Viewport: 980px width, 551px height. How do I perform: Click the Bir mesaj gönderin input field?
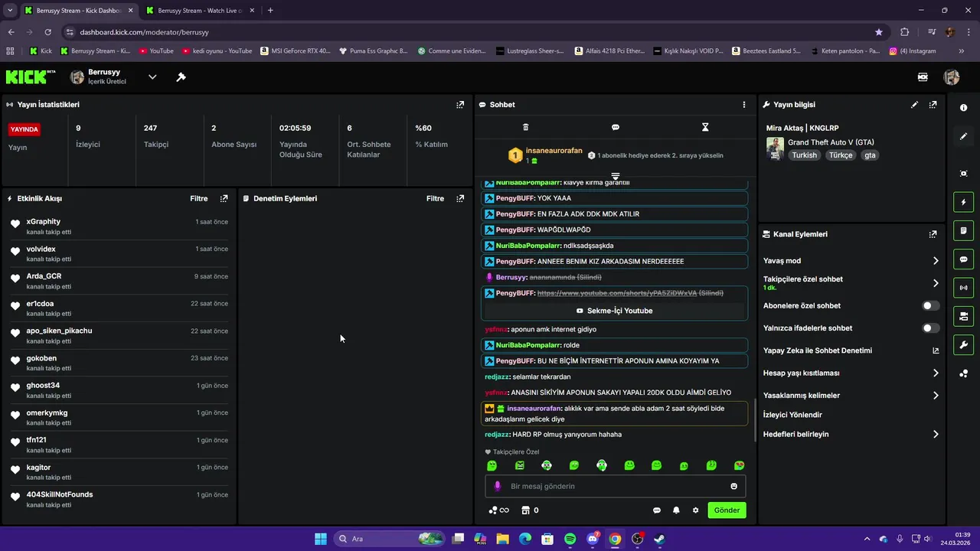click(x=615, y=486)
